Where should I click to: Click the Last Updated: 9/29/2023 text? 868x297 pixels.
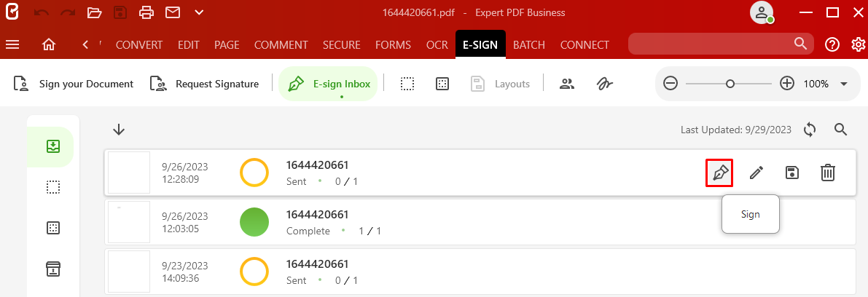tap(735, 130)
